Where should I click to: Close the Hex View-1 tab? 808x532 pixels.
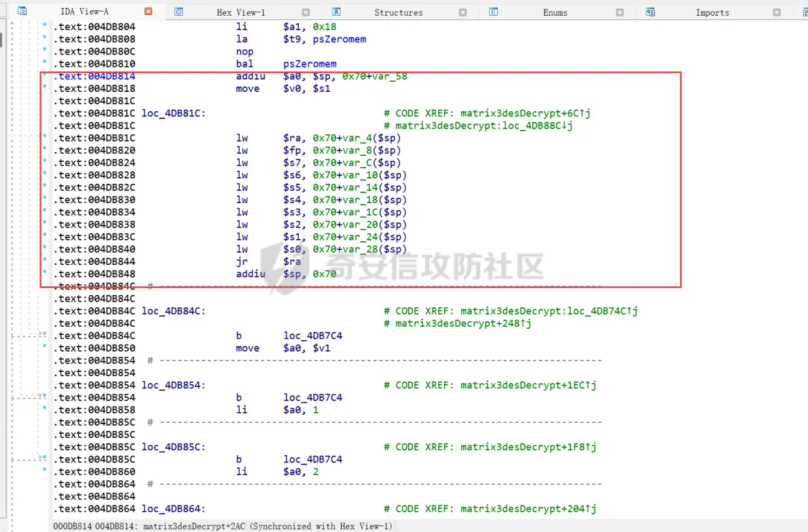pyautogui.click(x=306, y=12)
